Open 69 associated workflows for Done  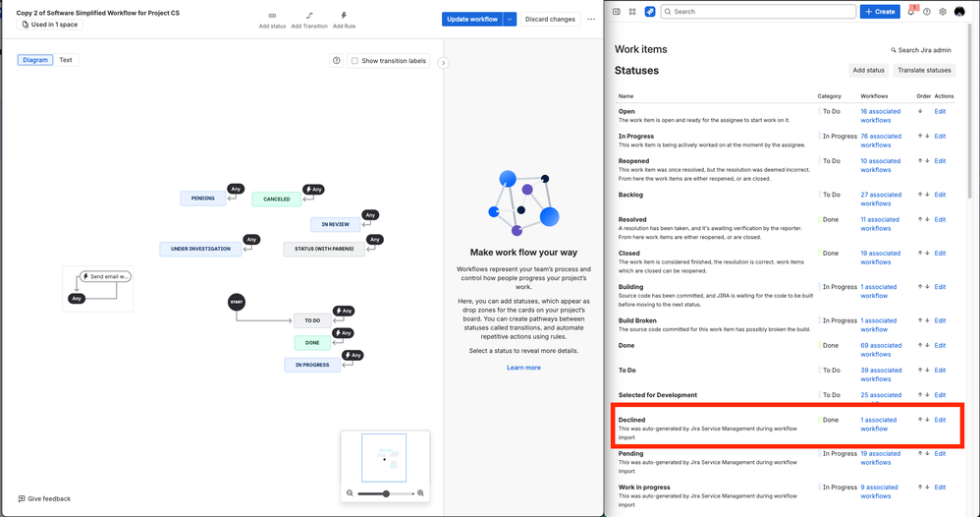[x=881, y=350]
